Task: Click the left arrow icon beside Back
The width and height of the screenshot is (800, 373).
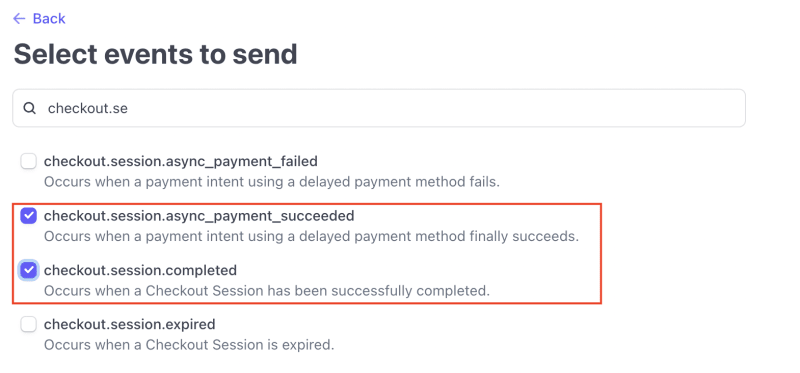Action: [19, 19]
